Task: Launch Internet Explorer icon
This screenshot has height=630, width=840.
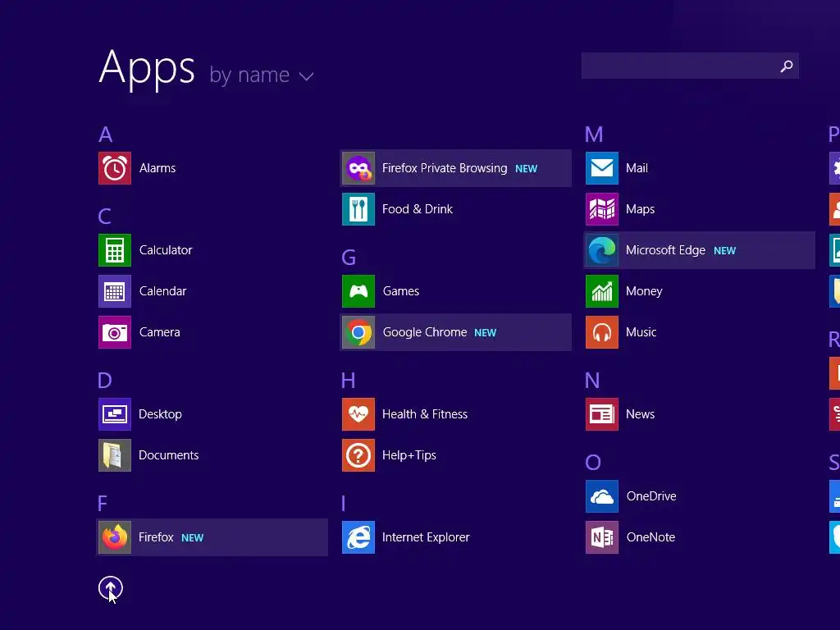Action: [x=358, y=537]
